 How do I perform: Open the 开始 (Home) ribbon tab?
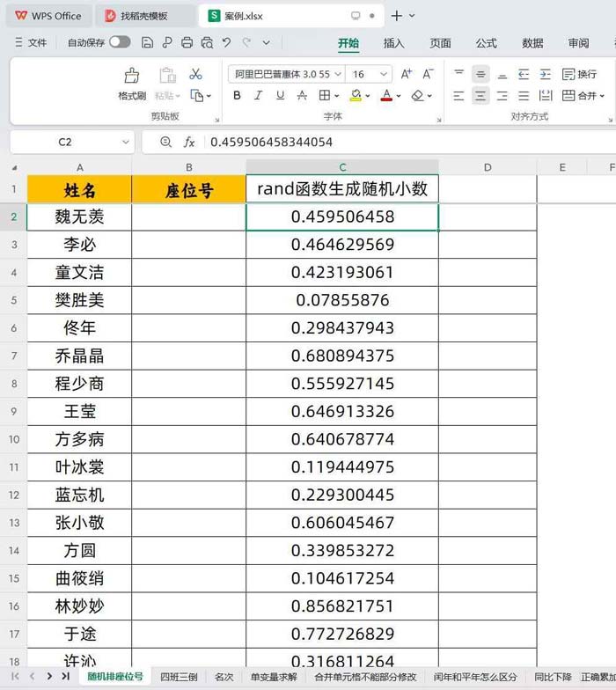click(x=348, y=42)
